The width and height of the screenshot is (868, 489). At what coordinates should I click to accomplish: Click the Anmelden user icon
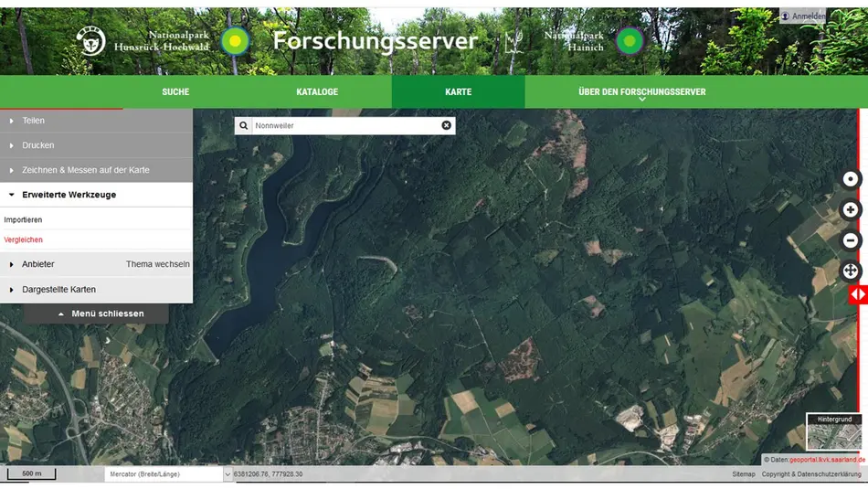(x=785, y=16)
